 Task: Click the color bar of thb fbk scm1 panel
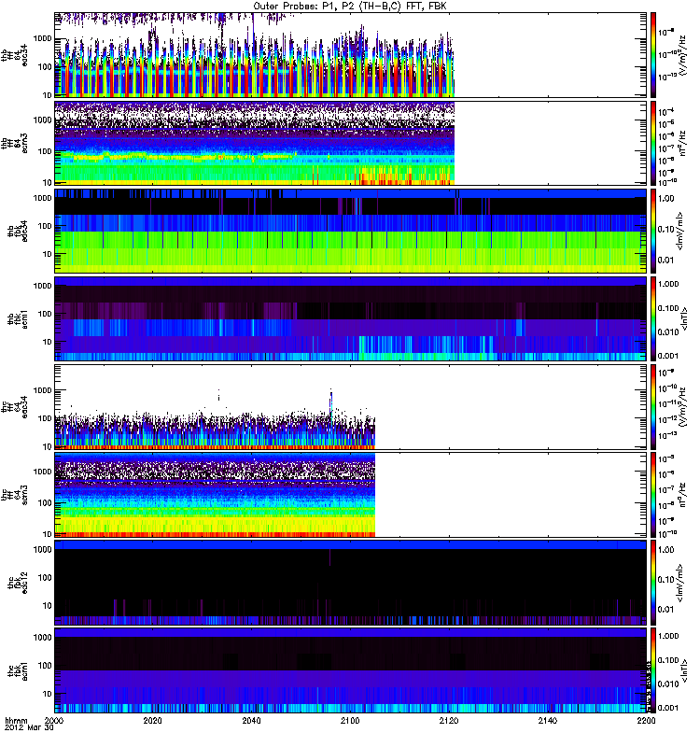click(653, 317)
